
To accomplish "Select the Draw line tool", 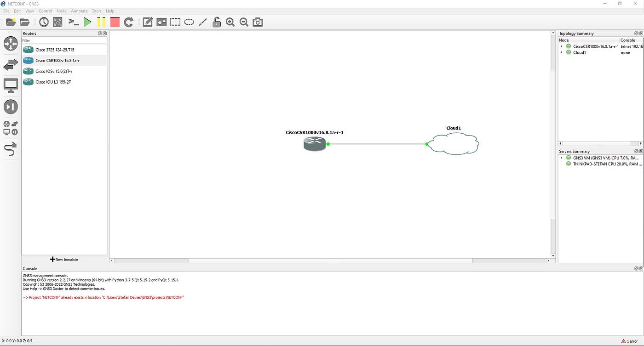I will point(203,22).
